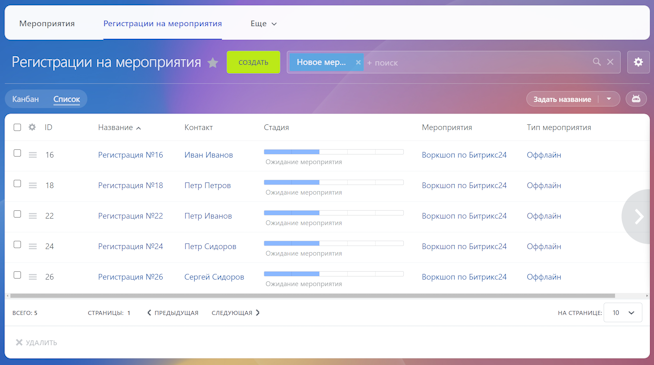Viewport: 654px width, 365px height.
Task: Click the ID column header
Action: (48, 127)
